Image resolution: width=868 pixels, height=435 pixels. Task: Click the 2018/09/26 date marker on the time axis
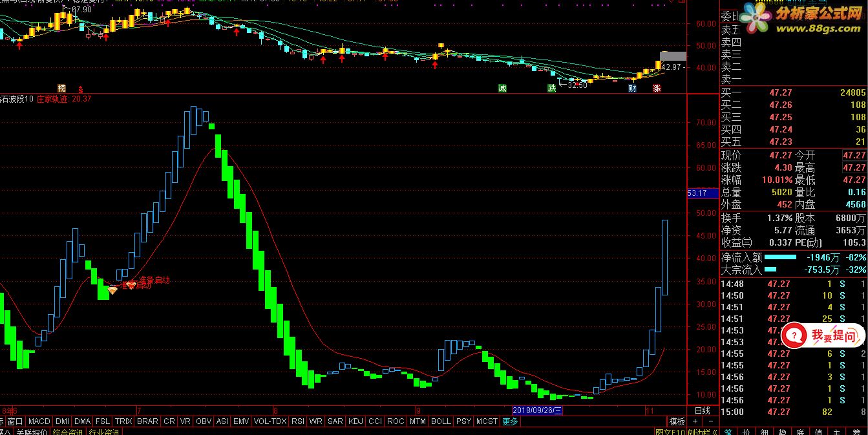point(538,410)
